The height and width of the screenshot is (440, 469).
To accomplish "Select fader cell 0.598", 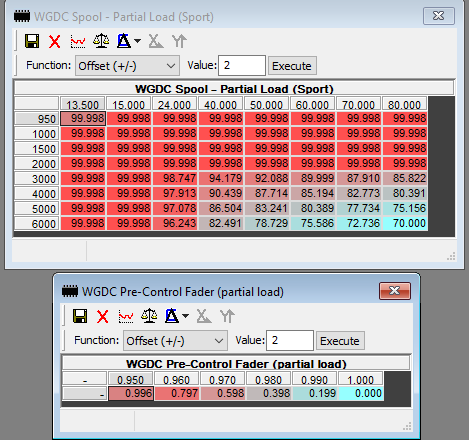I will (223, 393).
